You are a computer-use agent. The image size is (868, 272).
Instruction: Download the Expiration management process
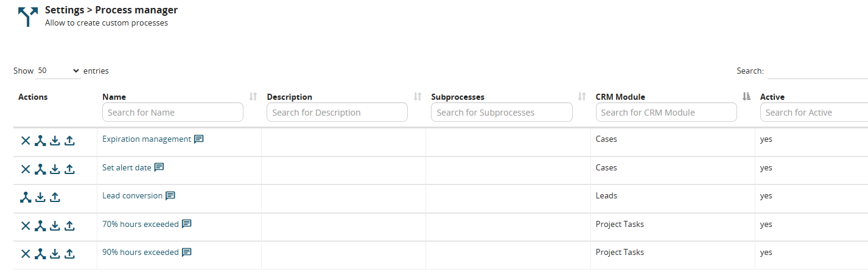[x=55, y=141]
